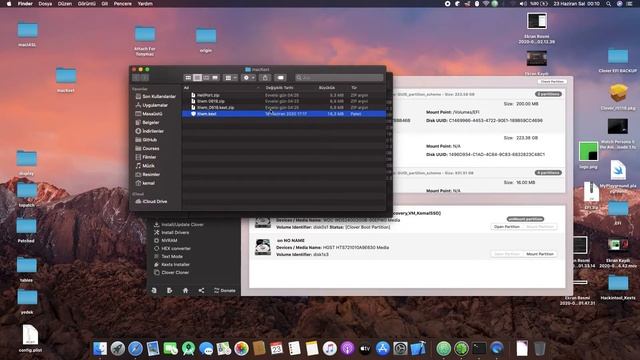Viewport: 640px width, 360px height.
Task: Select the Clover EFI BACKUP desktop folder
Action: (x=618, y=60)
